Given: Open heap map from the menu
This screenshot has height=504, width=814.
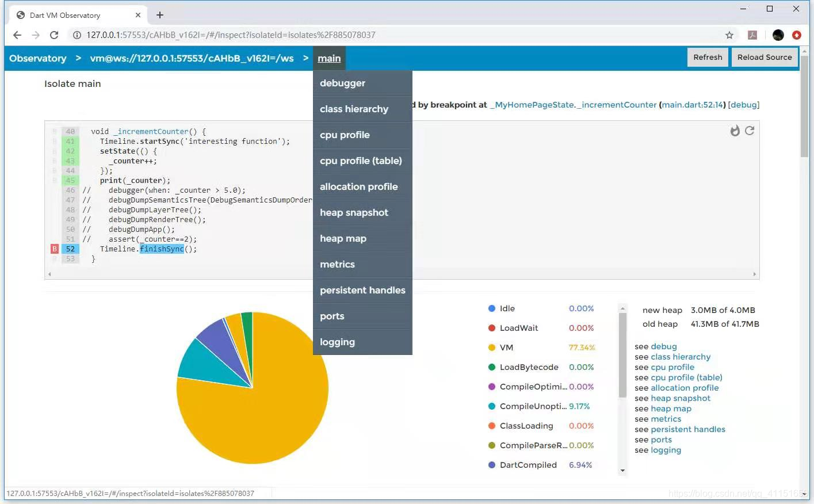Looking at the screenshot, I should pos(362,238).
